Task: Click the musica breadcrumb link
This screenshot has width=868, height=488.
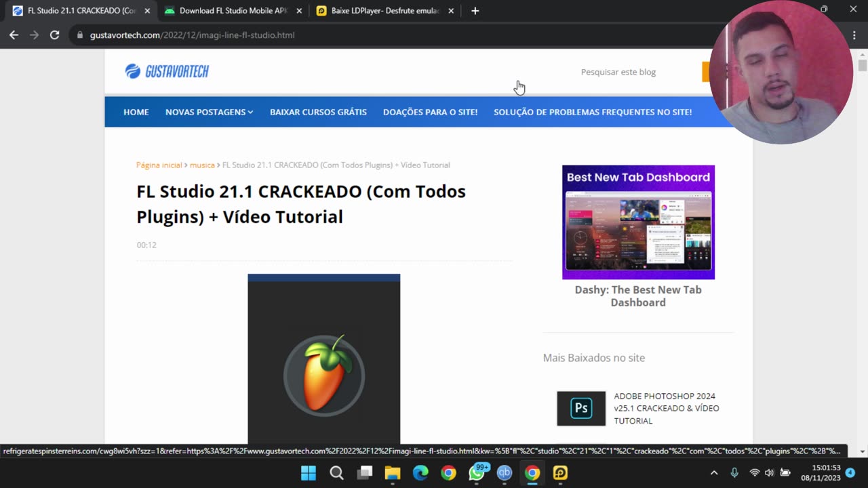Action: (x=202, y=165)
